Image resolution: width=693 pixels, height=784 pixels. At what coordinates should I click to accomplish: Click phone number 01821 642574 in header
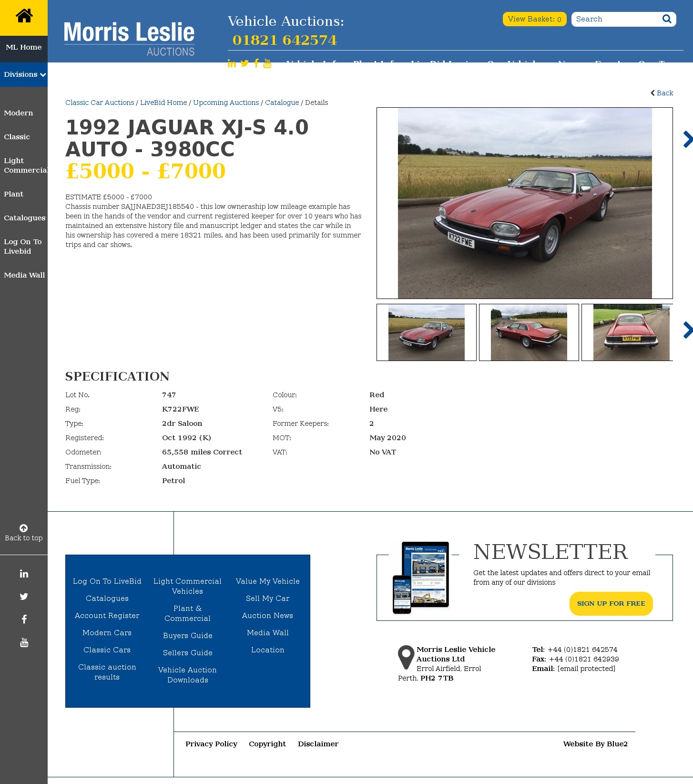[x=285, y=40]
